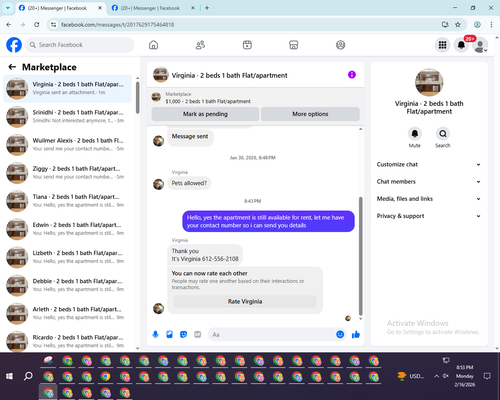Screen dimensions: 500x400
Task: Record a voice clip with microphone icon
Action: (x=155, y=334)
